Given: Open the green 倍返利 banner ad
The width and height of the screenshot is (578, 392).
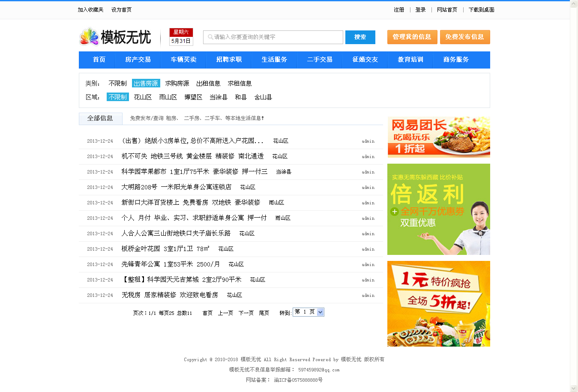Looking at the screenshot, I should coord(438,209).
